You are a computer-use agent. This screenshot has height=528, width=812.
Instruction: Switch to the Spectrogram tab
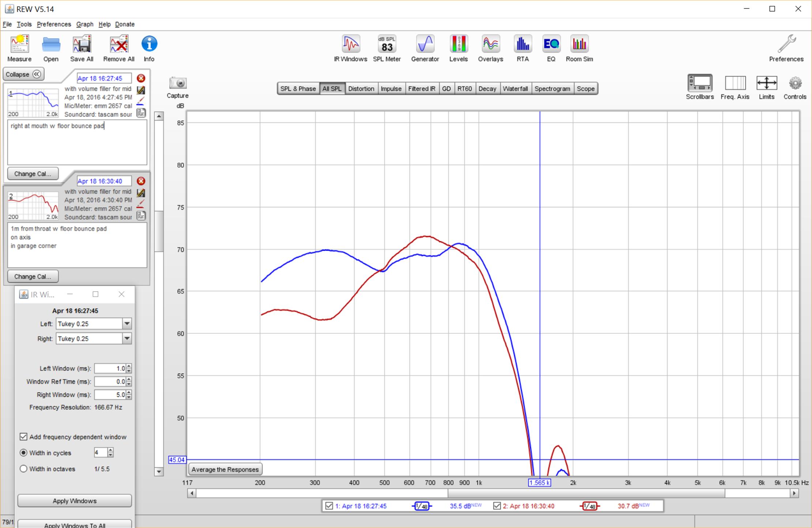point(552,88)
